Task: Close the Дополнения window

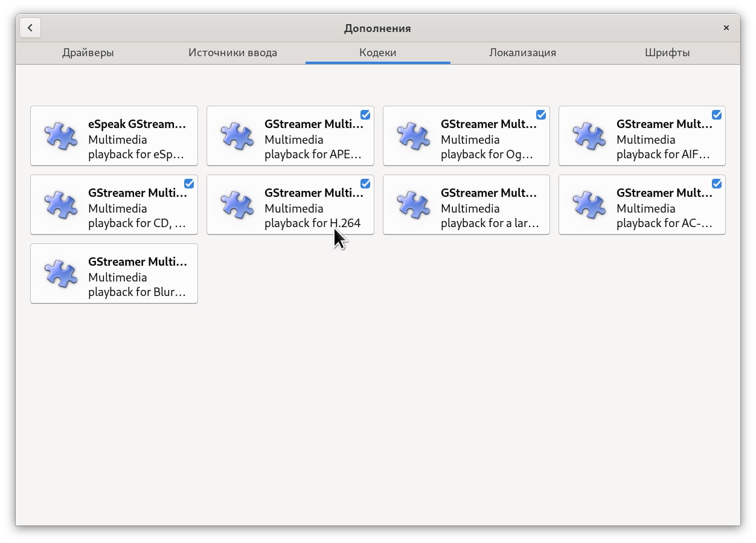Action: click(x=726, y=28)
